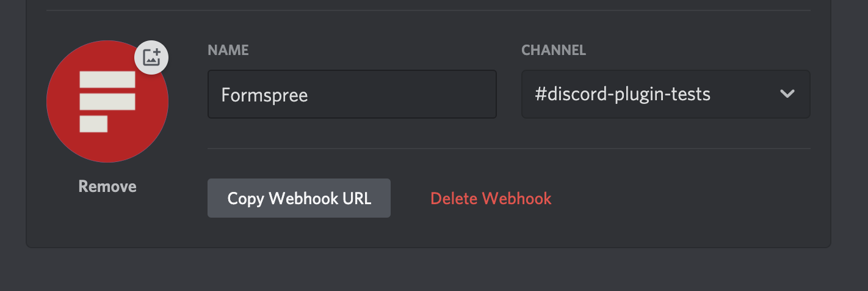Click the Formspree text in Name field
Viewport: 868px width, 291px height.
pyautogui.click(x=264, y=95)
